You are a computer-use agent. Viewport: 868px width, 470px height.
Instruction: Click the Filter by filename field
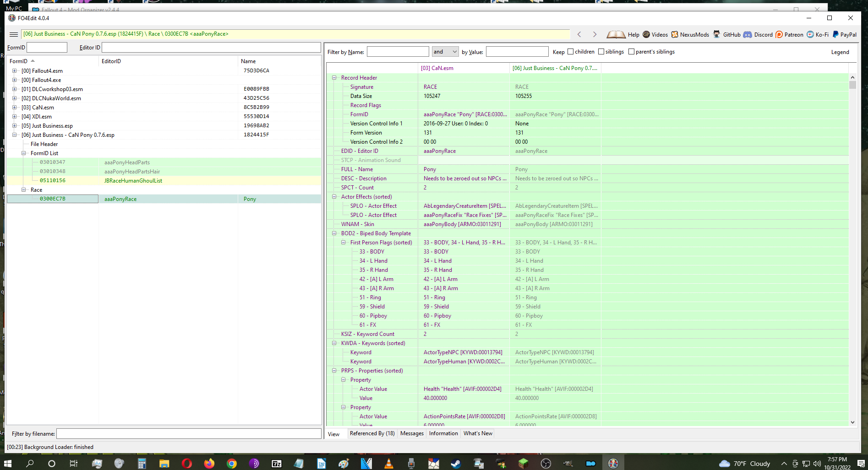point(189,433)
